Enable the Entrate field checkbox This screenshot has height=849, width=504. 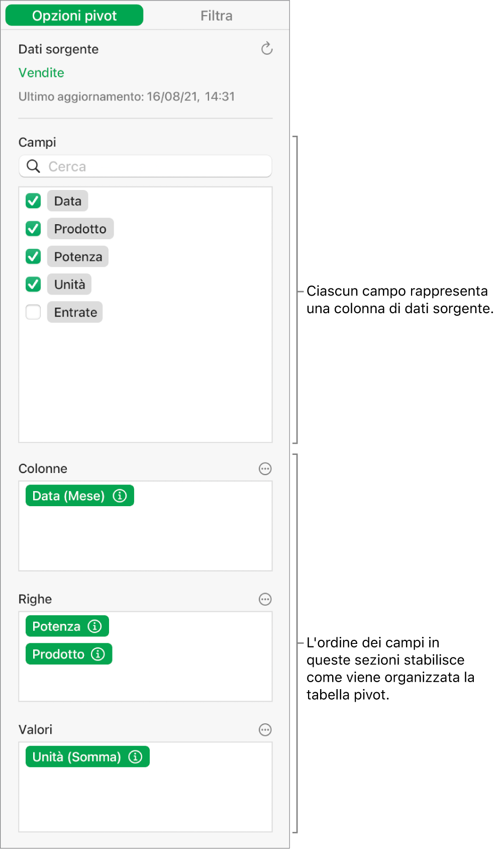pyautogui.click(x=33, y=312)
